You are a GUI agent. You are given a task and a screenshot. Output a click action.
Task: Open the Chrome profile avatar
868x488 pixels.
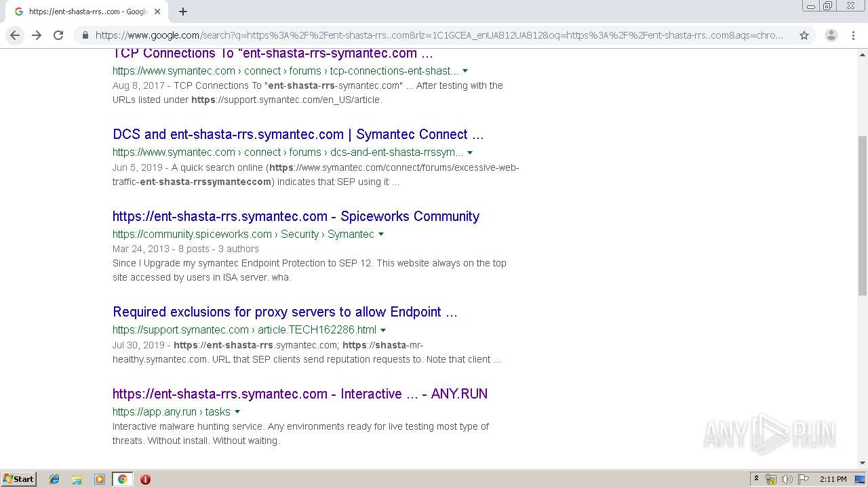point(831,35)
